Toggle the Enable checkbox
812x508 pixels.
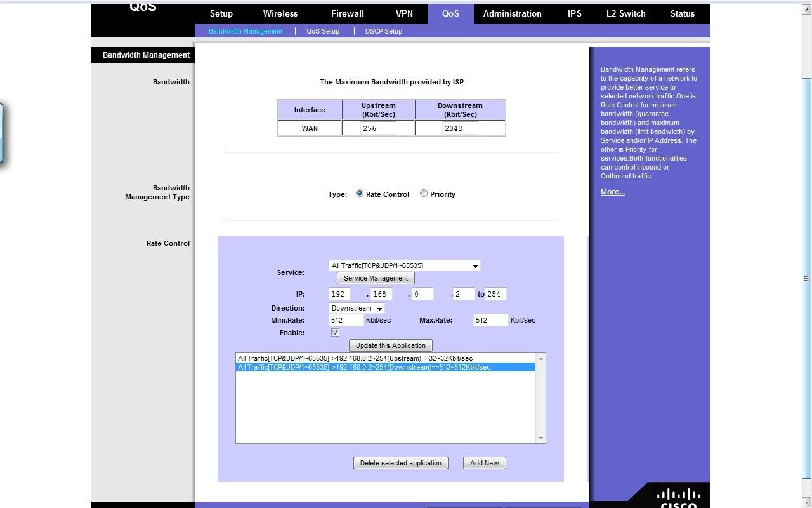[335, 333]
